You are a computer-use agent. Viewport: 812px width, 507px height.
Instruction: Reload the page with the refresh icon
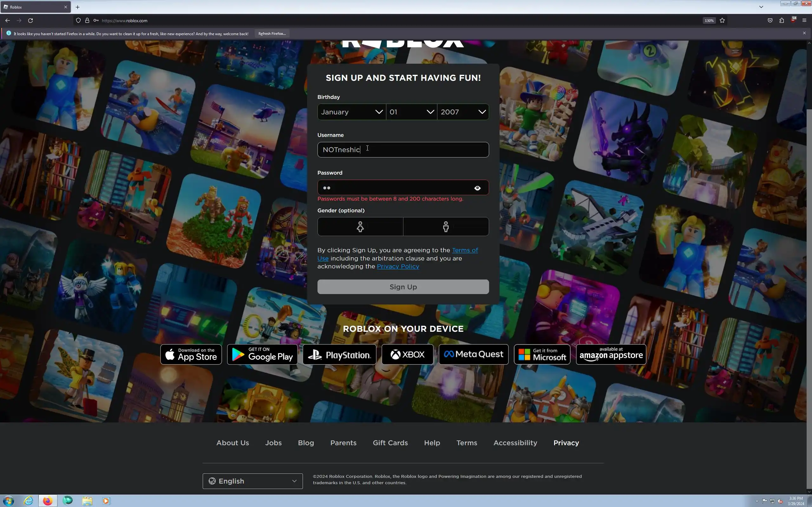tap(30, 21)
